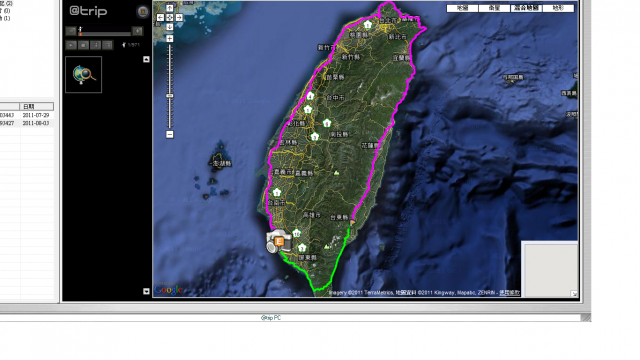The height and width of the screenshot is (360, 640).
Task: Open the map terms of use link
Action: [509, 293]
